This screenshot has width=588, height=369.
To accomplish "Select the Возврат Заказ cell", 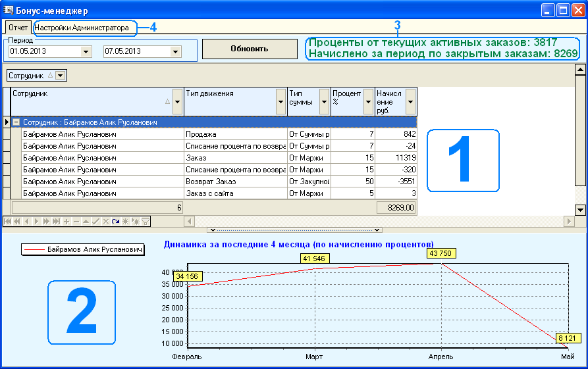I will pos(236,182).
